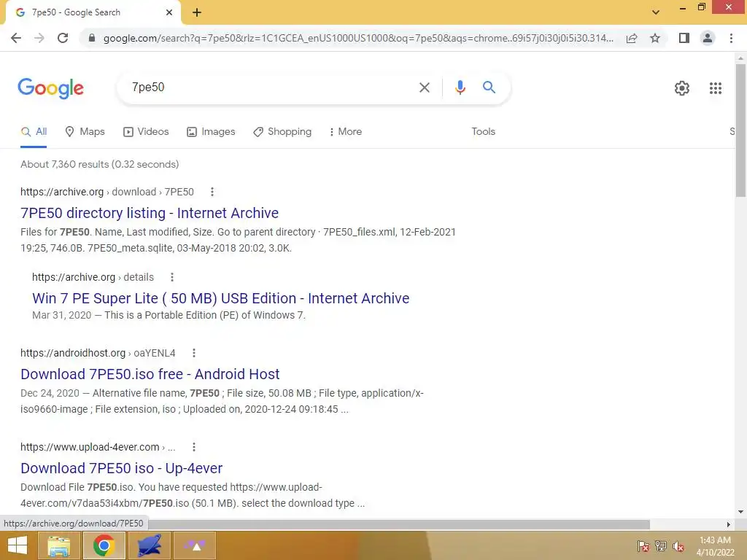Click vertical scrollbar down arrow
Viewport: 747px width, 560px height.
point(740,512)
